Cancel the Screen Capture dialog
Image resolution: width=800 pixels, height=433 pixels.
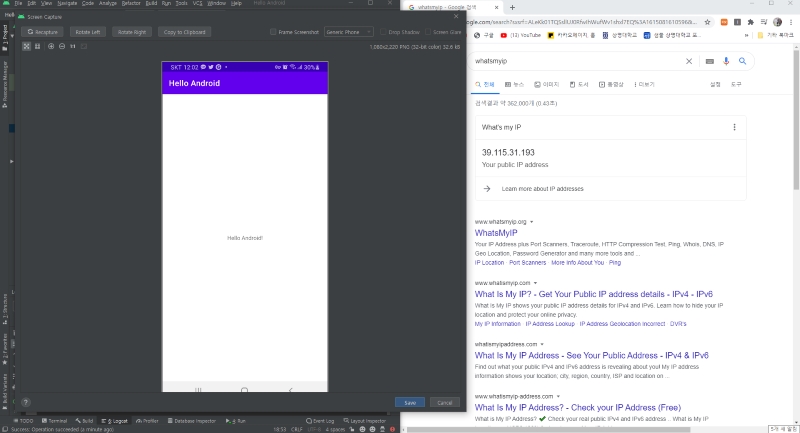[x=444, y=402]
